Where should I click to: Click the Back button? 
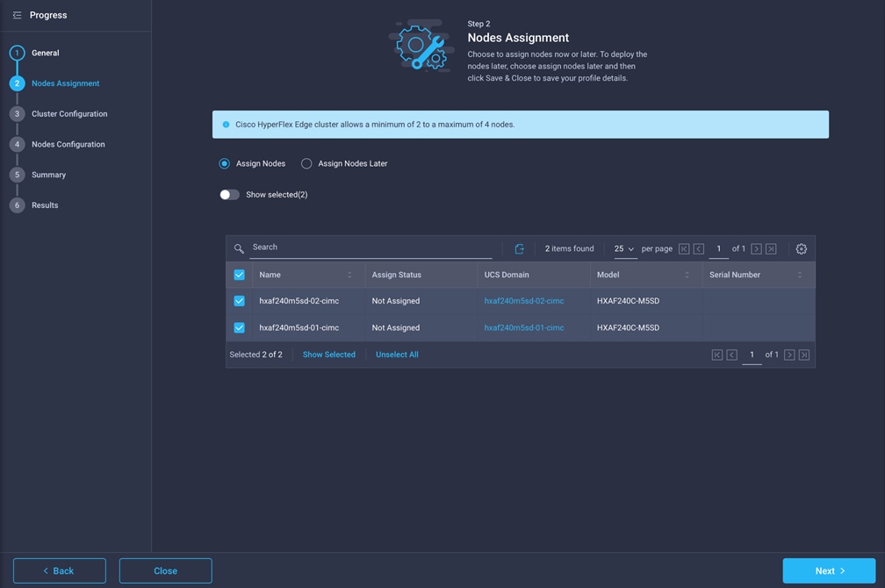(60, 571)
